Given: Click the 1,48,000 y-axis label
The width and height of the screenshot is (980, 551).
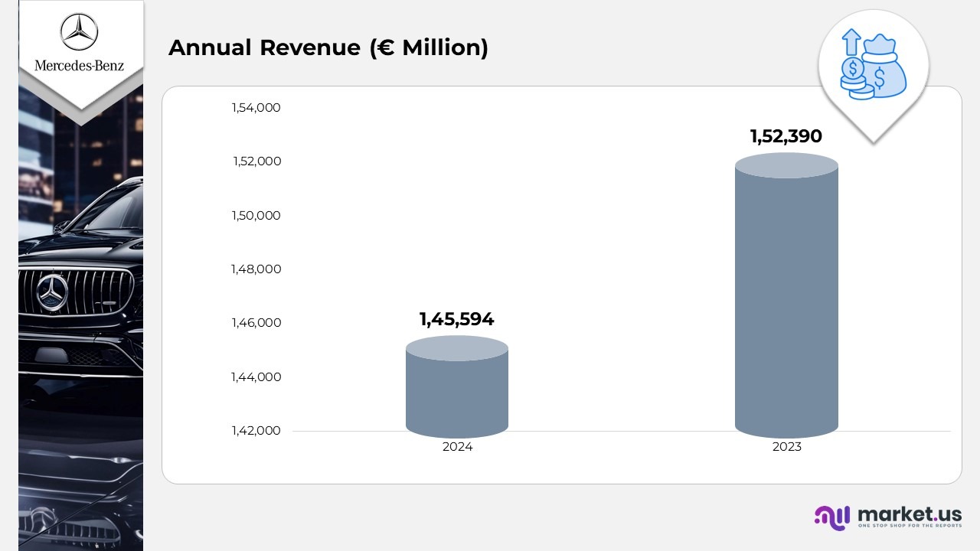Looking at the screenshot, I should (256, 269).
